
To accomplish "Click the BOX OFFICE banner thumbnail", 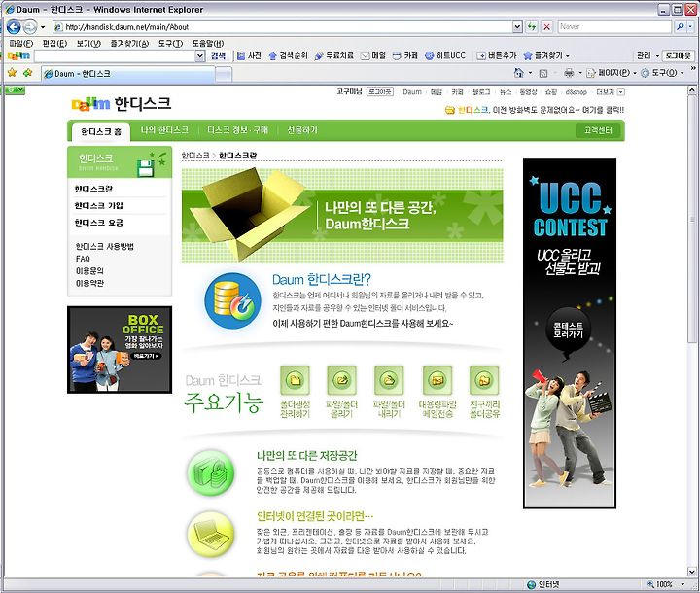I will pyautogui.click(x=120, y=350).
